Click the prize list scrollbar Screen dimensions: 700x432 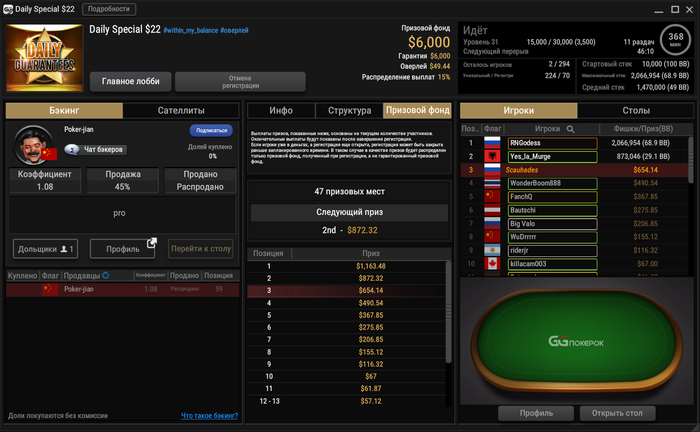[448, 312]
